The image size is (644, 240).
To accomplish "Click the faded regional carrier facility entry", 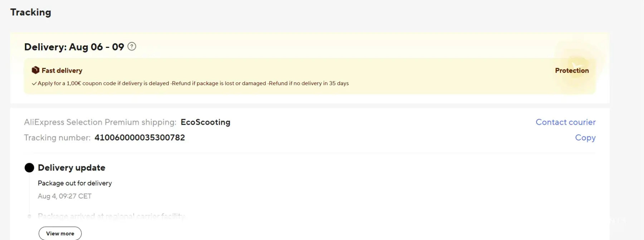I will click(x=111, y=216).
